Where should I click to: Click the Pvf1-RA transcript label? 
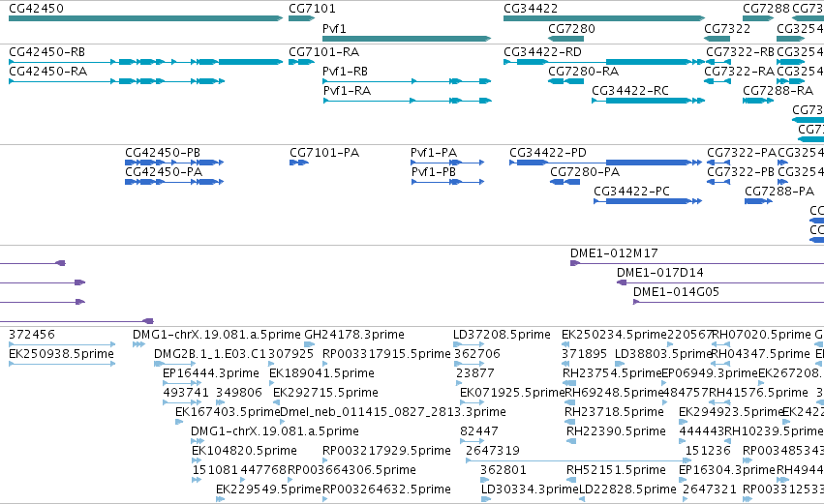(348, 91)
